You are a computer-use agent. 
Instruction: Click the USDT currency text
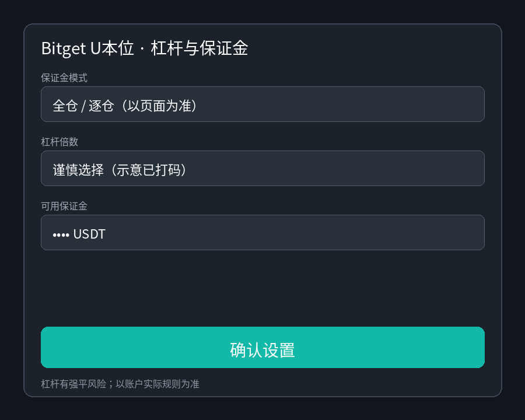(x=89, y=234)
